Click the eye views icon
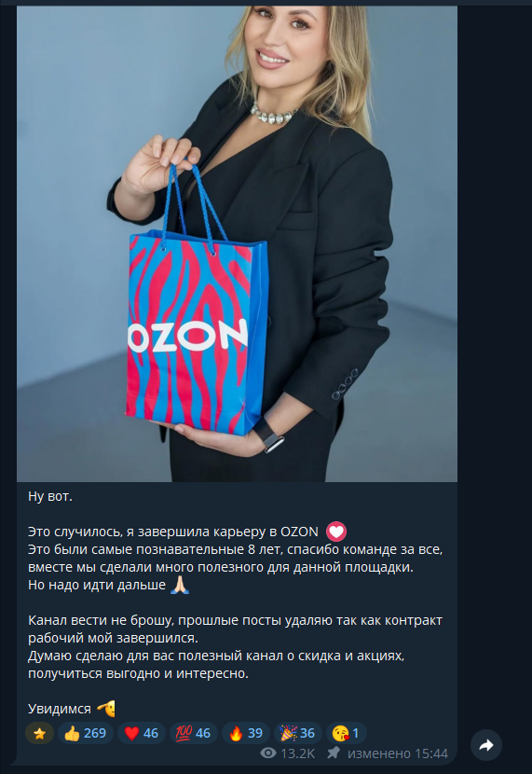Screen dimensions: 532x774 coord(268,753)
